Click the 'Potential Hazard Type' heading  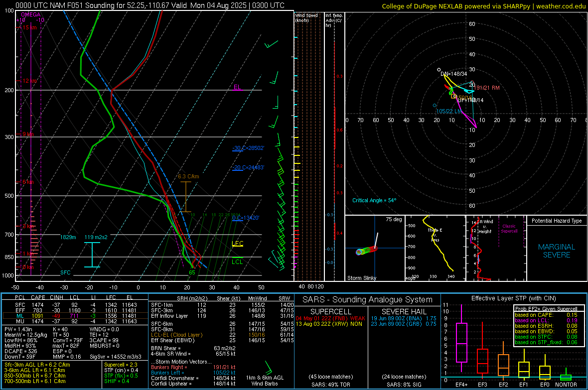point(557,221)
